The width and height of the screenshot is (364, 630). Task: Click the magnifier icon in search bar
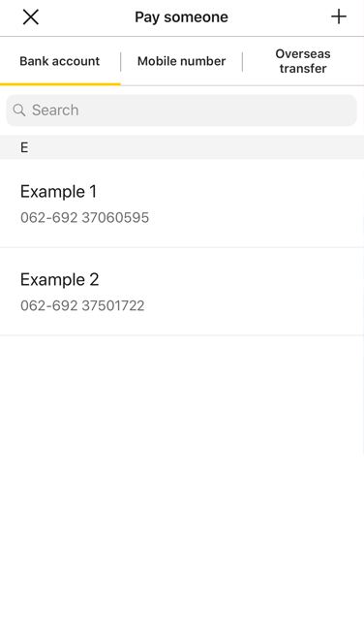click(18, 110)
